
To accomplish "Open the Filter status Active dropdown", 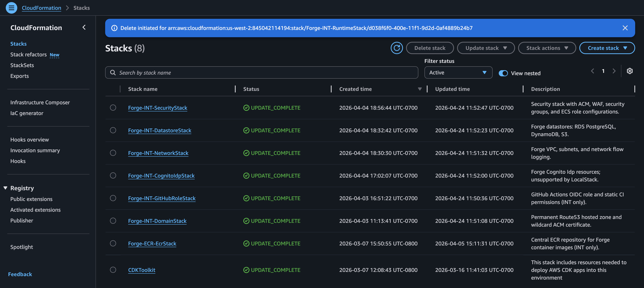I will coord(458,73).
